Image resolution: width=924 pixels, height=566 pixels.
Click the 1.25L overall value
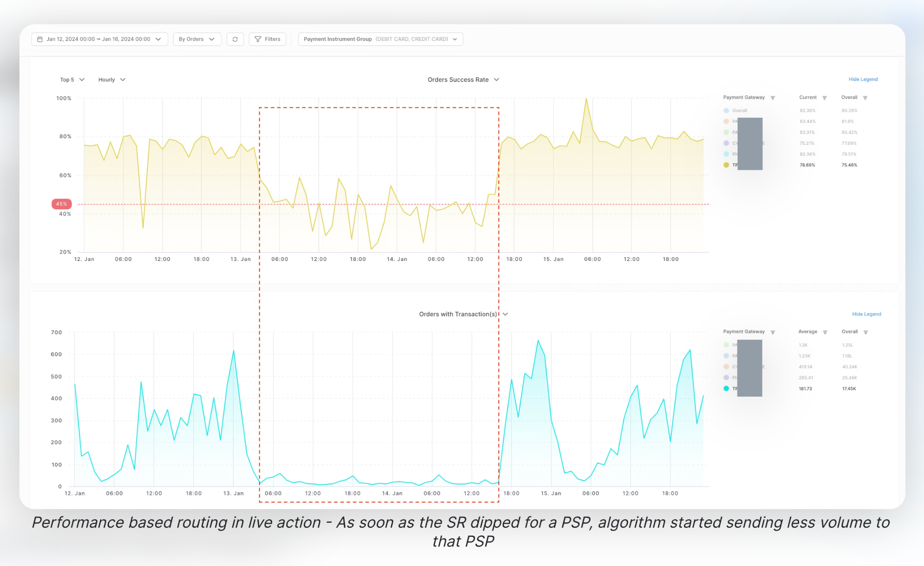(847, 345)
